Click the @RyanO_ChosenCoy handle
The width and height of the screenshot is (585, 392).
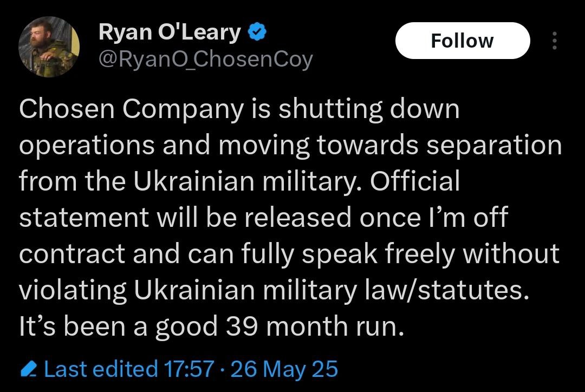tap(205, 59)
